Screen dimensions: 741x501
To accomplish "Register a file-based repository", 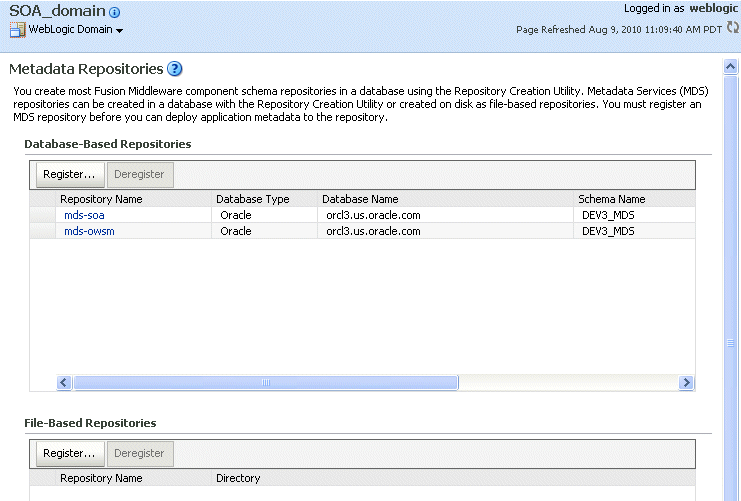I will point(70,453).
